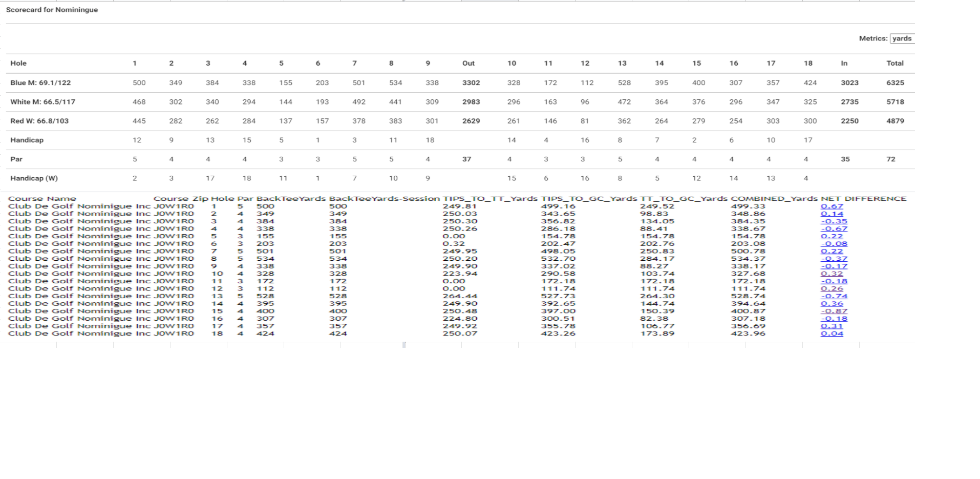The height and width of the screenshot is (479, 980).
Task: Select the -0.08 net difference link
Action: pos(834,244)
